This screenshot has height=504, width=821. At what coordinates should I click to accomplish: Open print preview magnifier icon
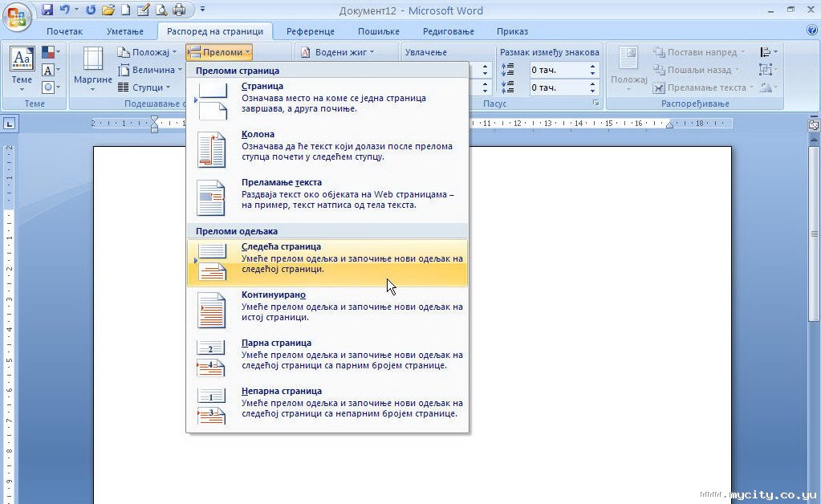(161, 10)
